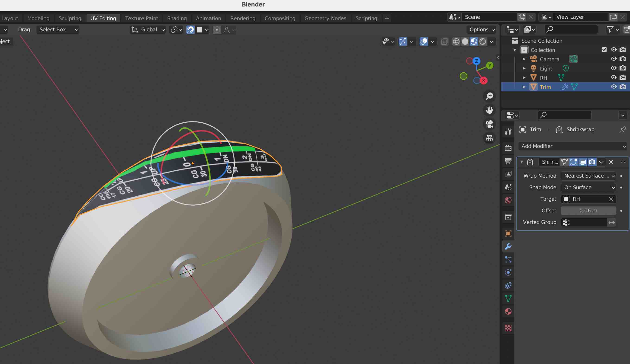Toggle snapping magnet icon
The image size is (630, 364).
[x=190, y=30]
